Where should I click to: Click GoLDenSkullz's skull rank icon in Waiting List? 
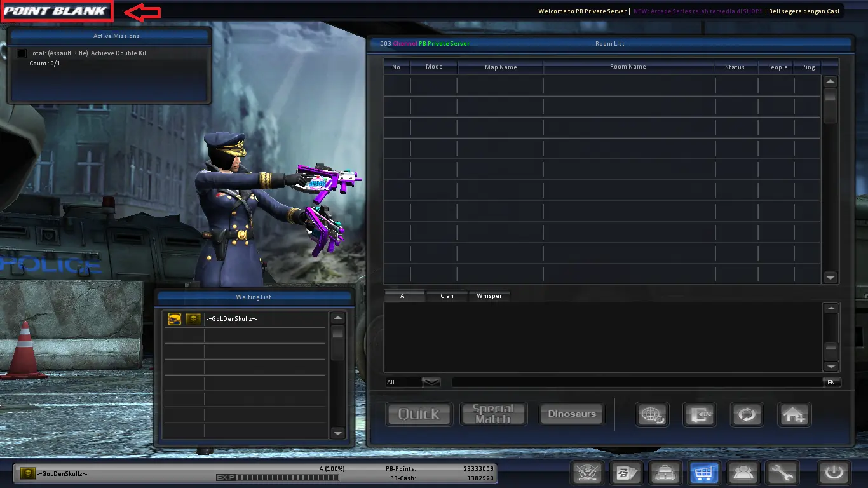(x=193, y=319)
